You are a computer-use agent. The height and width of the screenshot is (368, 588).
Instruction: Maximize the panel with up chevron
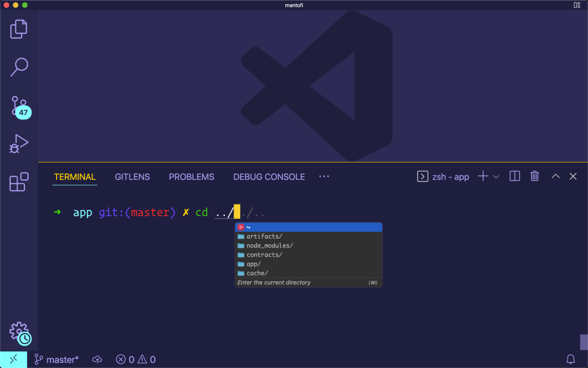[555, 176]
